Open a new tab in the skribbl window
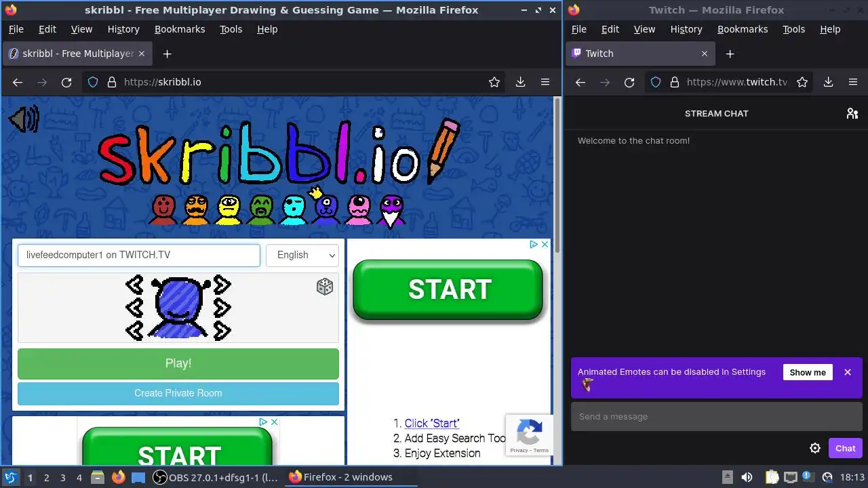Image resolution: width=868 pixels, height=488 pixels. point(167,54)
